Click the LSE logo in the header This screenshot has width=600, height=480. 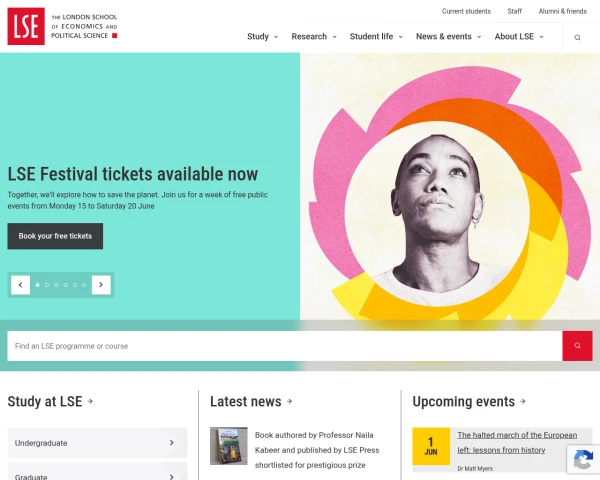(26, 26)
